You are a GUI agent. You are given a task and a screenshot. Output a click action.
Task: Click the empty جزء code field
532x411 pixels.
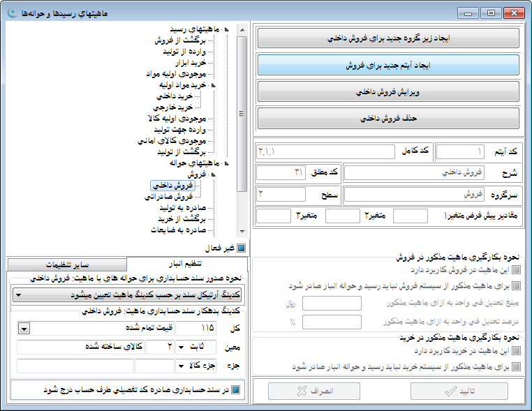(x=155, y=366)
